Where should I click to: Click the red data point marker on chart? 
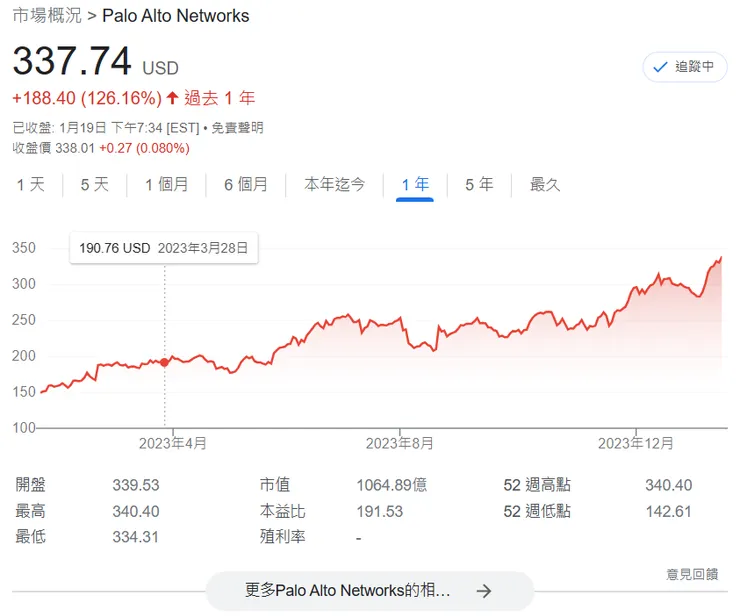pos(164,363)
